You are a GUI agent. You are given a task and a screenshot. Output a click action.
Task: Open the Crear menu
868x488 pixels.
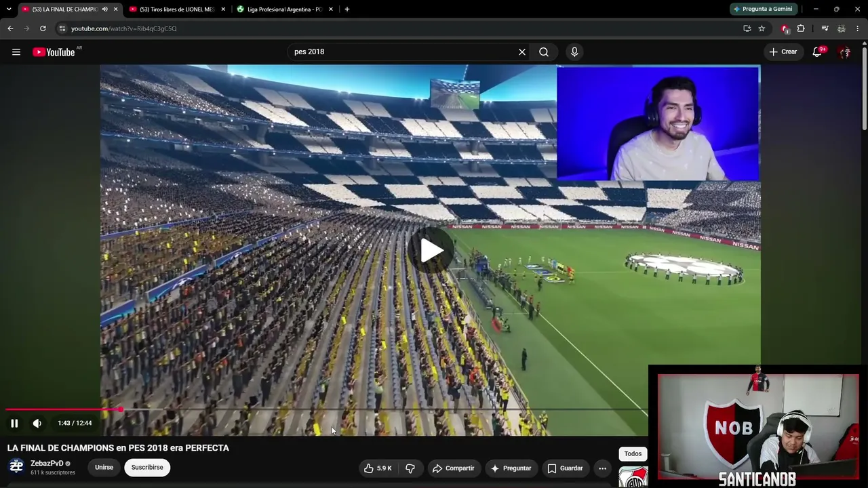click(783, 52)
